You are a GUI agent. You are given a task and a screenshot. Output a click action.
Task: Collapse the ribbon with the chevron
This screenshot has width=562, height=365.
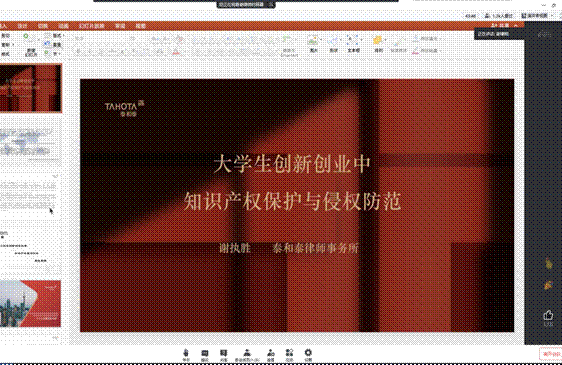click(515, 25)
